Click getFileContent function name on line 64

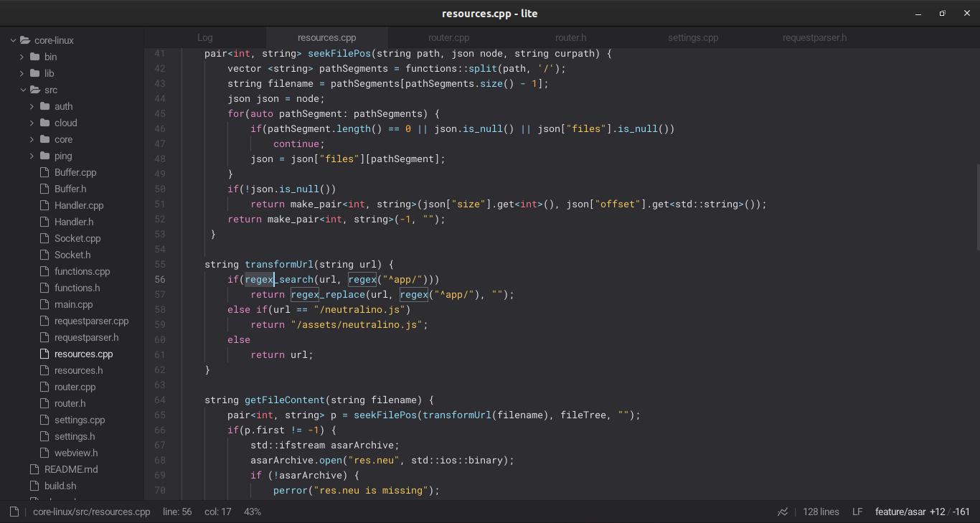point(285,400)
